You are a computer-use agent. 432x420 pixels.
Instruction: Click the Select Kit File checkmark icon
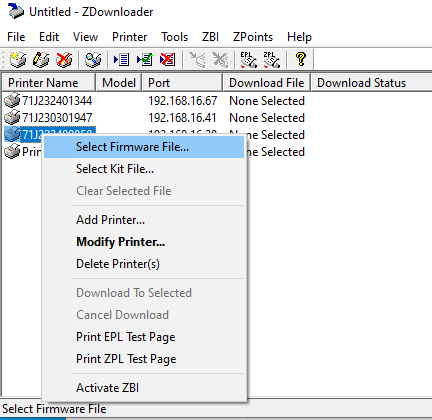coord(145,60)
